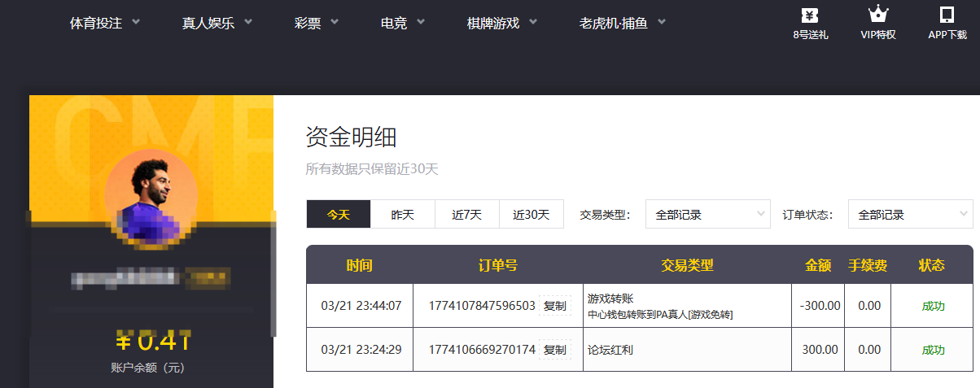
Task: Open the 老虎机·捕鱼 navigation menu
Action: tap(623, 23)
